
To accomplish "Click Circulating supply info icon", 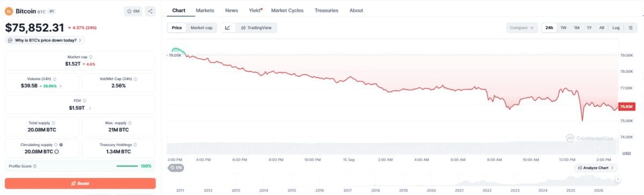I will [56, 145].
